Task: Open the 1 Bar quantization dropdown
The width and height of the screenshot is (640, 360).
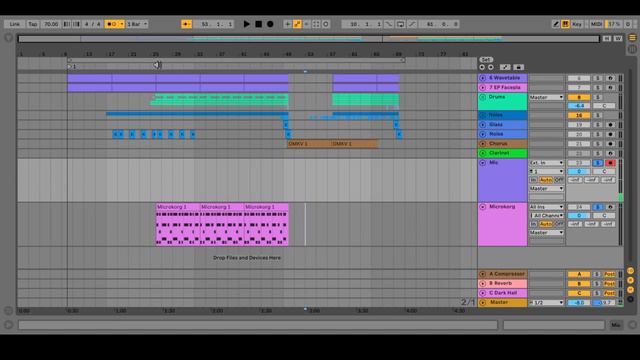Action: coord(137,24)
